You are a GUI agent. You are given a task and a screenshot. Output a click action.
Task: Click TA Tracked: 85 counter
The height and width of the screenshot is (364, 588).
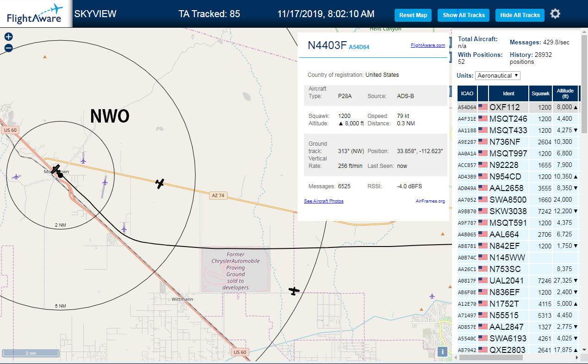[209, 14]
